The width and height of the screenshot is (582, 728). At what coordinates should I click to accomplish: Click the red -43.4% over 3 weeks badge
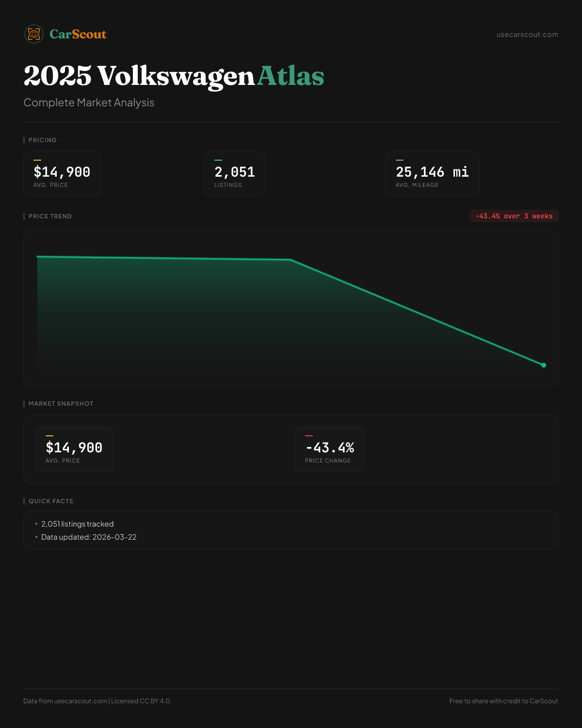pyautogui.click(x=514, y=216)
